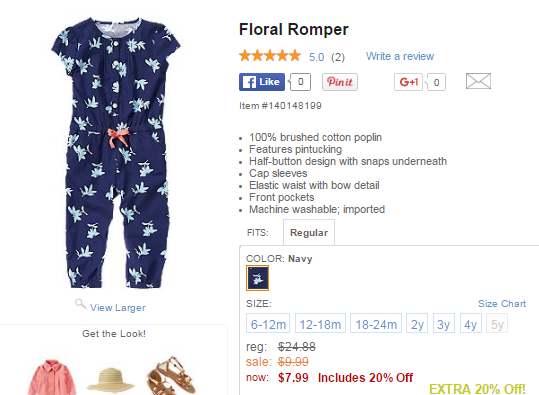The image size is (539, 395).
Task: Email this product via envelope icon
Action: [x=478, y=81]
